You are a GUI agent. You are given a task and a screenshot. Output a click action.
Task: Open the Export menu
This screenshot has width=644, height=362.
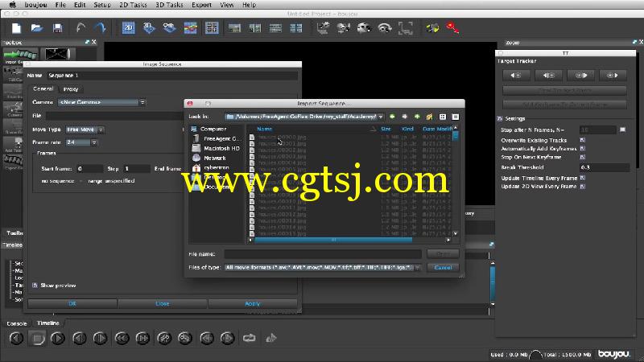pyautogui.click(x=202, y=5)
